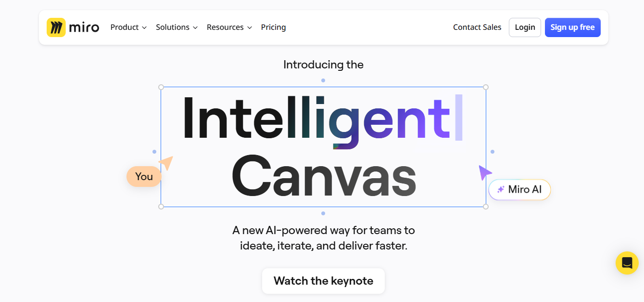Expand the Resources dropdown menu
This screenshot has height=302, width=644.
tap(229, 27)
